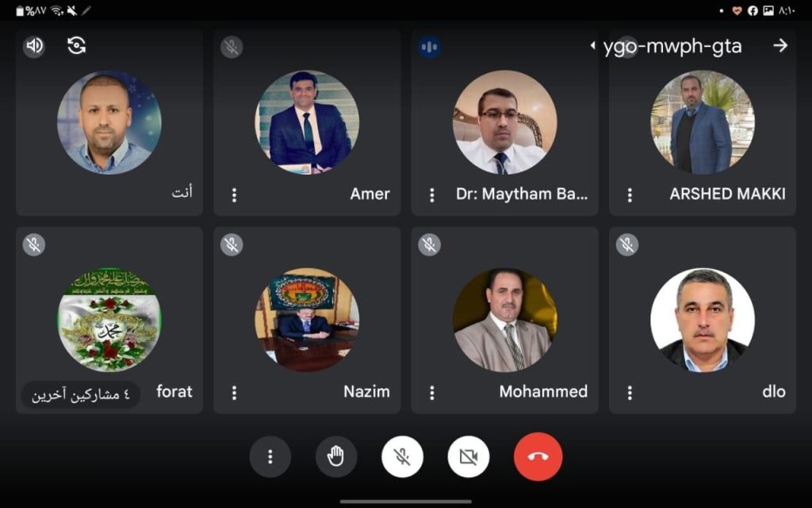Expand meeting details arrow beside ygo-mwph-gta
This screenshot has width=812, height=508.
click(x=593, y=45)
